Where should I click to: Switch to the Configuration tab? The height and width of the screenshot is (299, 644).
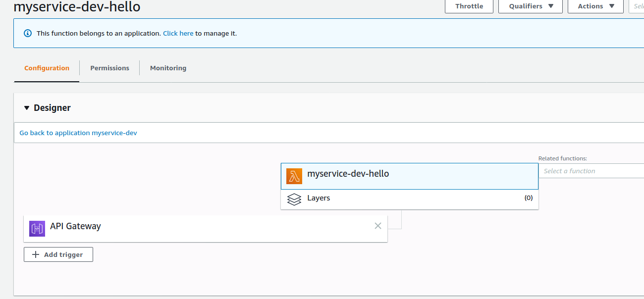point(47,68)
